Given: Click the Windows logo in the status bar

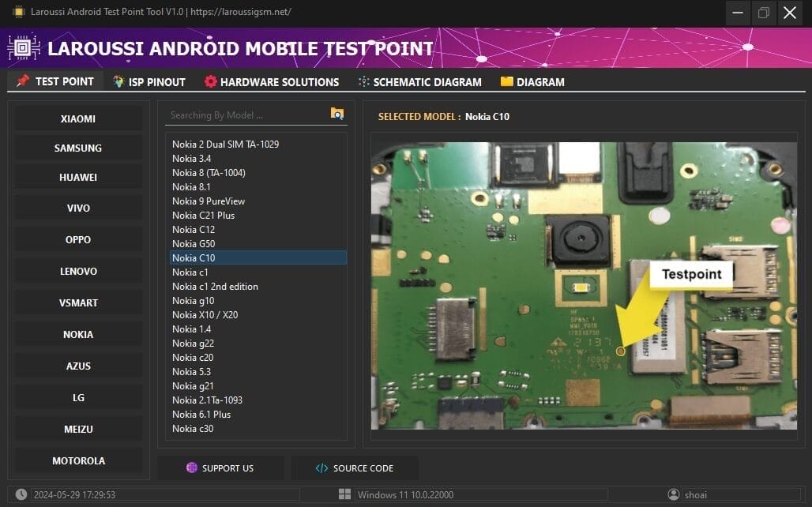Looking at the screenshot, I should (344, 494).
